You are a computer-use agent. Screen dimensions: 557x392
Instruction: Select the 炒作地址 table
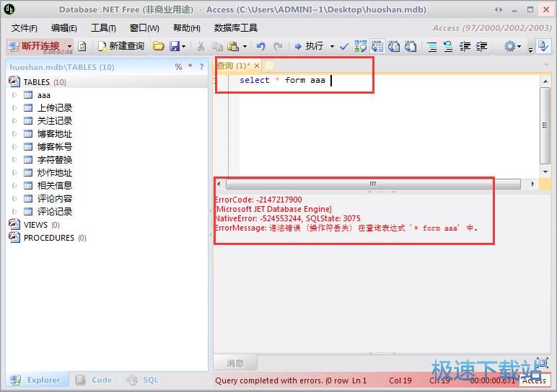click(x=55, y=173)
